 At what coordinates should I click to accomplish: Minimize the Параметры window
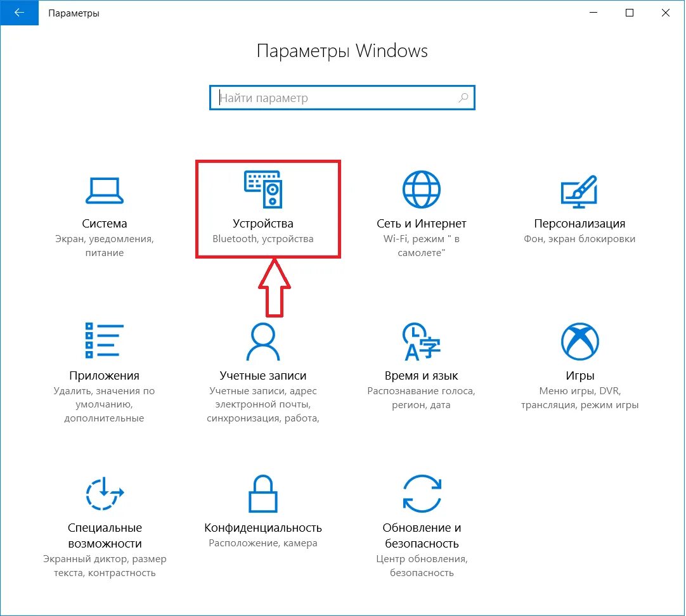593,13
